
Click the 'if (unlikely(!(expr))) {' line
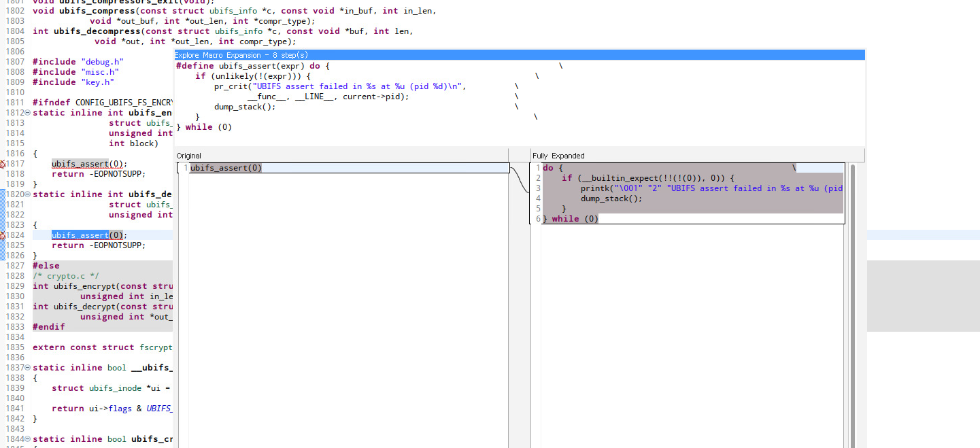point(253,76)
